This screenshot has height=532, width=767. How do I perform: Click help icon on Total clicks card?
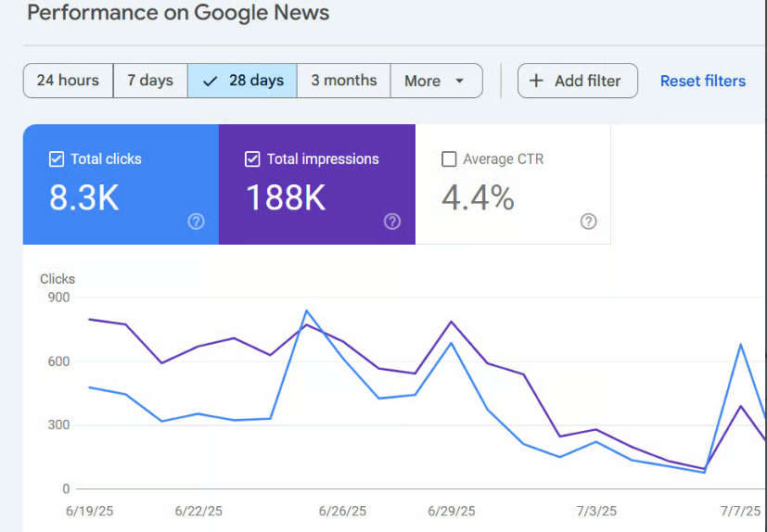196,222
